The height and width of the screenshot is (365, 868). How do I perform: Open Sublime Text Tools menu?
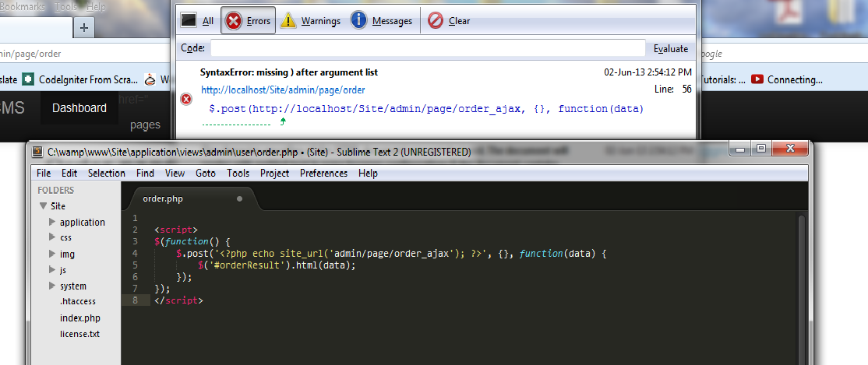(x=238, y=173)
